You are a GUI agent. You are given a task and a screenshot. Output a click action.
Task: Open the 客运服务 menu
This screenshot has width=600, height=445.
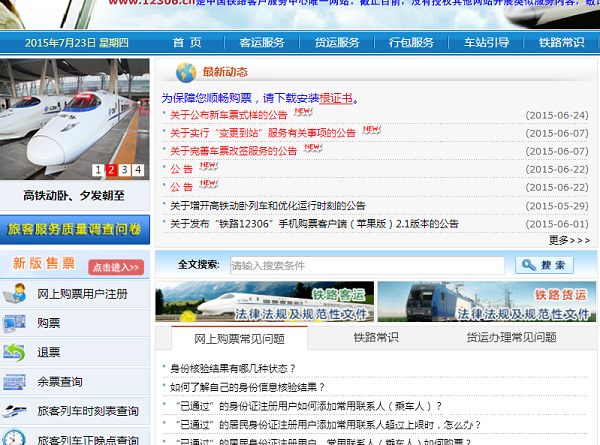click(x=262, y=42)
